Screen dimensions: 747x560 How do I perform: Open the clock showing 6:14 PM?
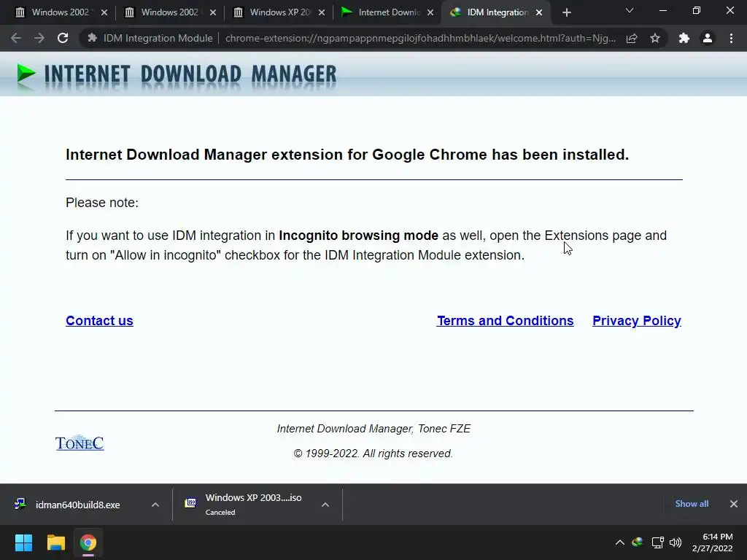click(713, 542)
